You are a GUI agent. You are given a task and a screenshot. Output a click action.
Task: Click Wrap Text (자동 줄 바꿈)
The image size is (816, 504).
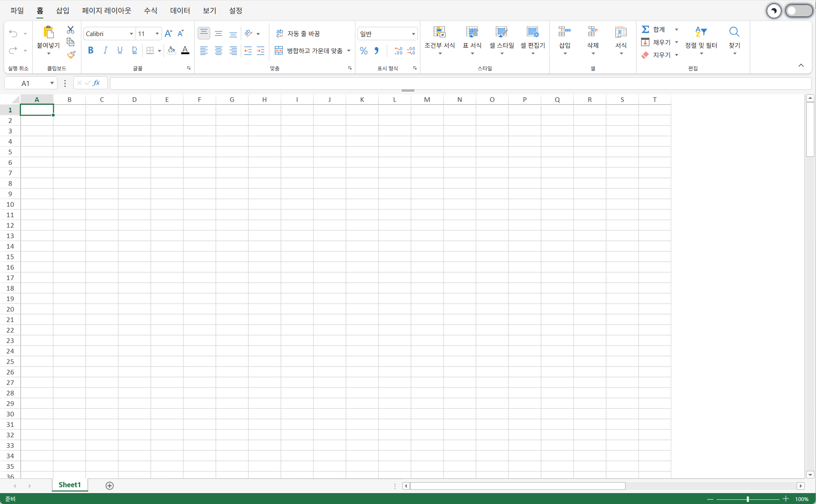tap(298, 34)
